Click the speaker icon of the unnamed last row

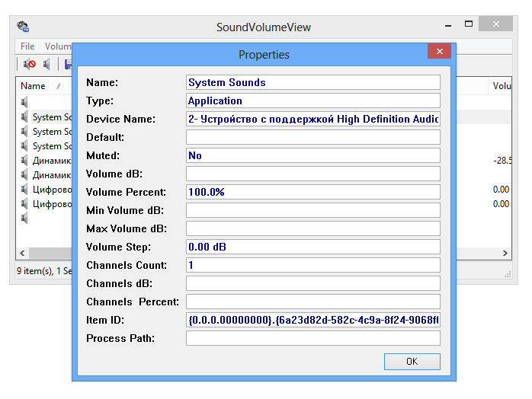click(24, 218)
